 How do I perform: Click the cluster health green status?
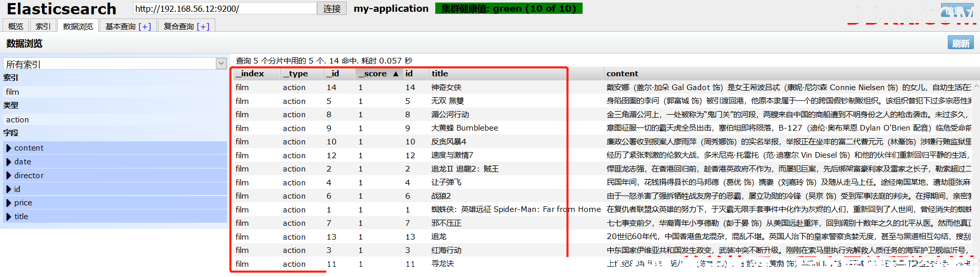pyautogui.click(x=508, y=9)
